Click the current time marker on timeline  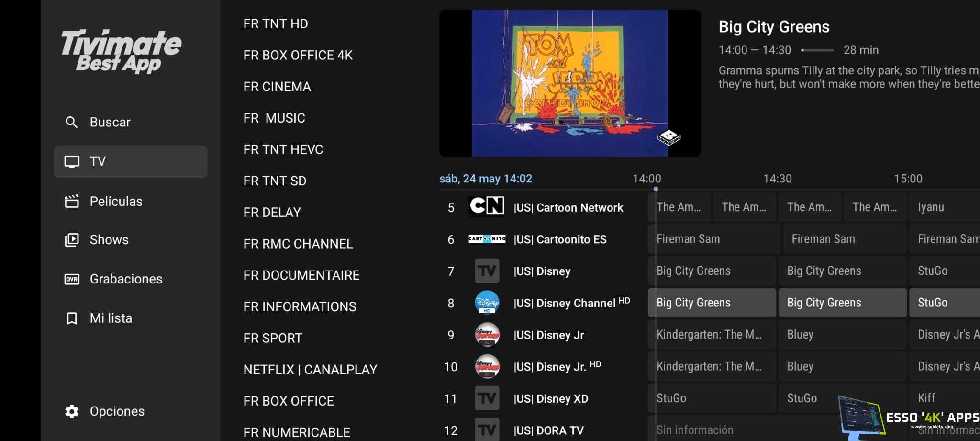pyautogui.click(x=656, y=189)
